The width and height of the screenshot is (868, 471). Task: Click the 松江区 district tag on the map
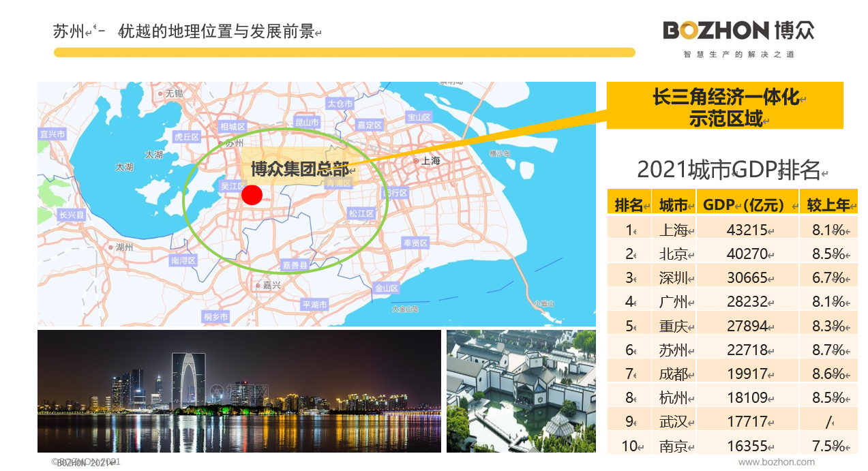[x=361, y=213]
